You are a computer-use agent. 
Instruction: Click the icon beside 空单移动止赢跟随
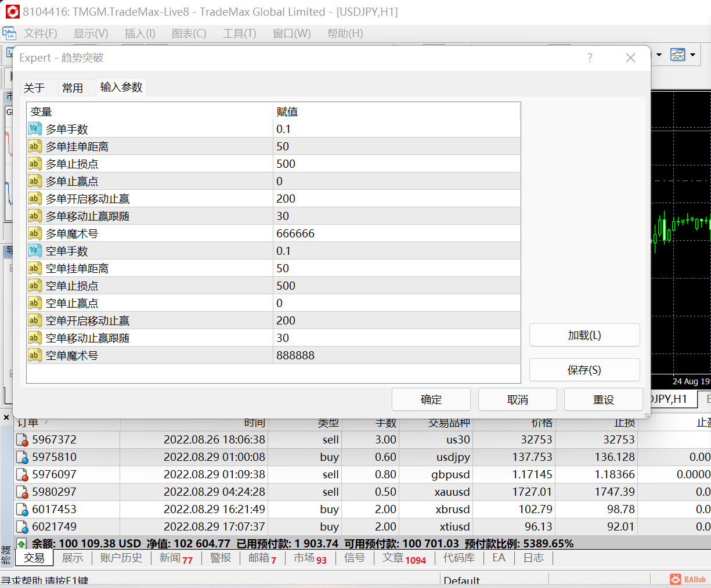35,338
